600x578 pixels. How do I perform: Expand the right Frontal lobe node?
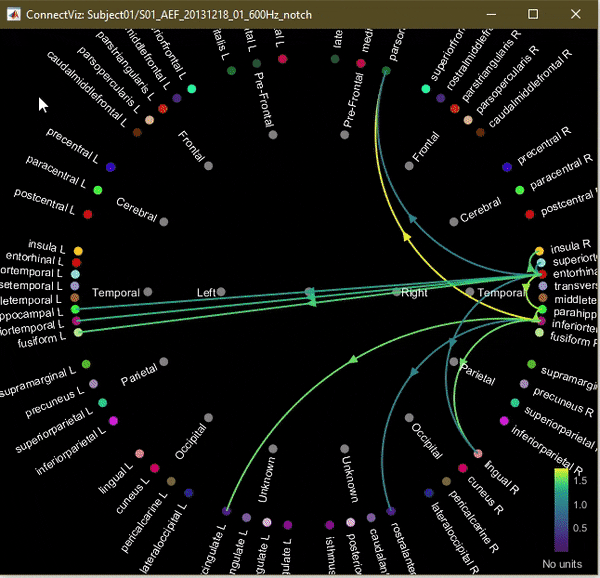coord(409,165)
